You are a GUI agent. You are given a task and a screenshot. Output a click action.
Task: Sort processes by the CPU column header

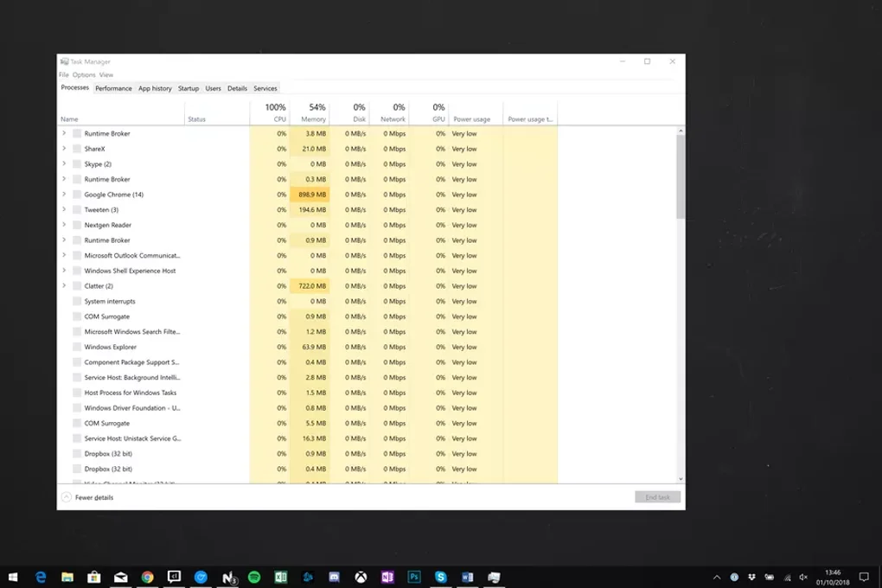[x=270, y=113]
